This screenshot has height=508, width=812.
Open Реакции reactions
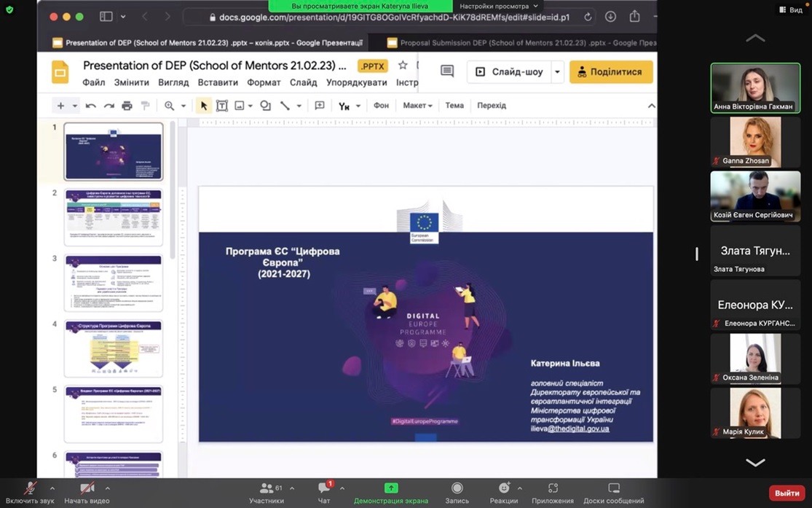504,493
